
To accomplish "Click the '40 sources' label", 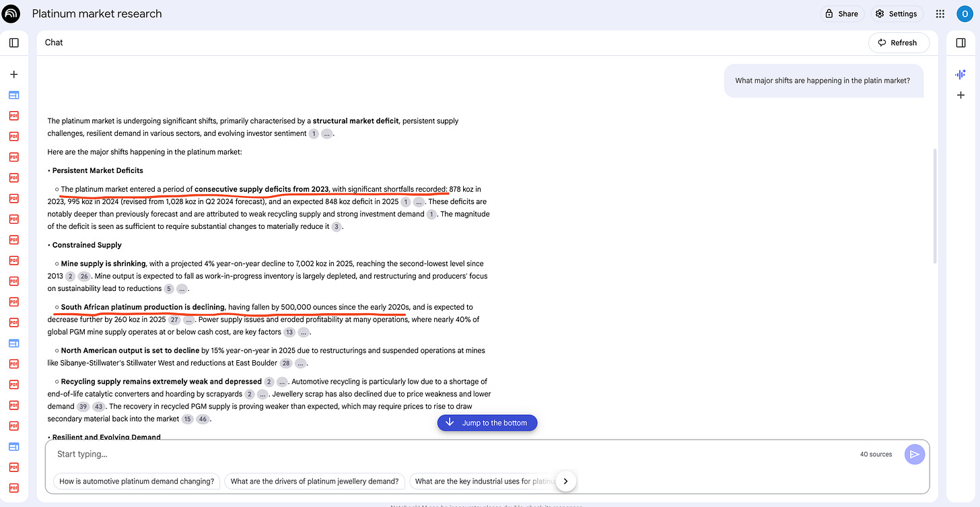I will point(876,454).
